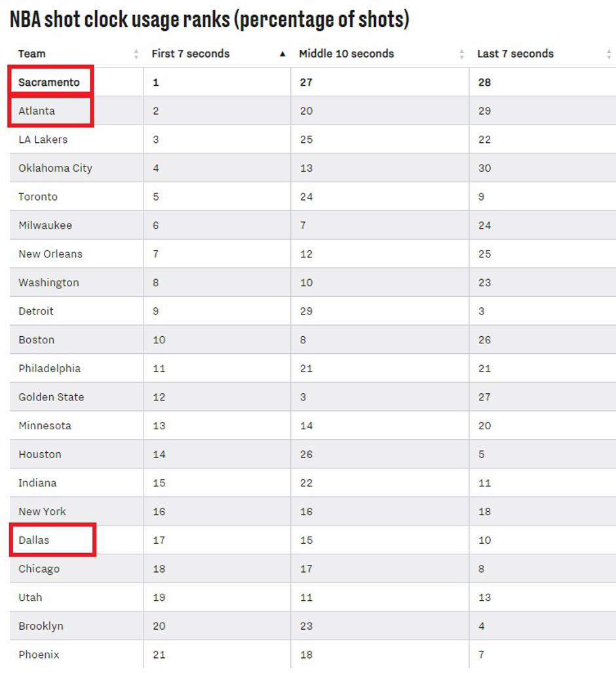Click Detroit's Middle 10 seconds rank

tap(306, 311)
